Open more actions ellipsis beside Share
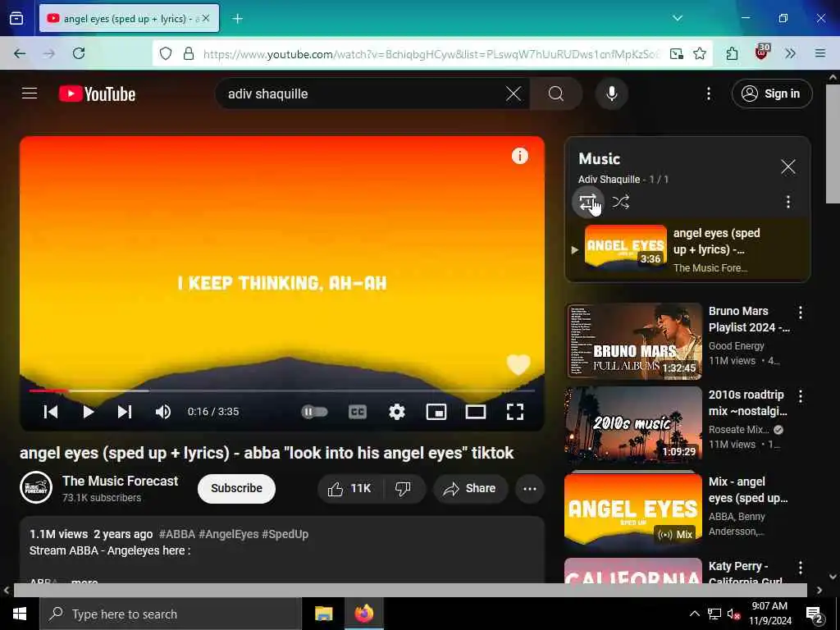 coord(529,488)
